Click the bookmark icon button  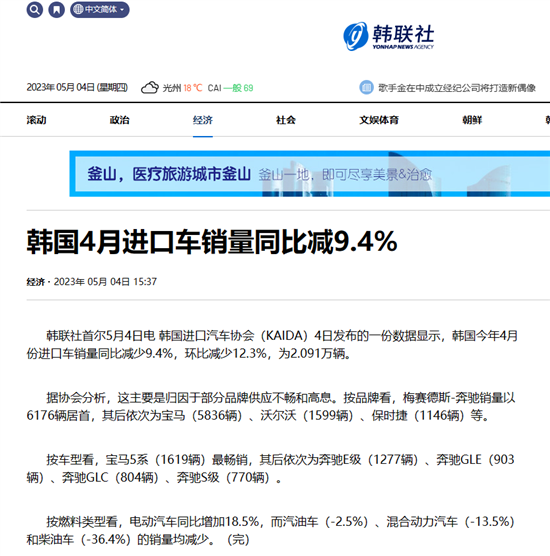coord(56,10)
